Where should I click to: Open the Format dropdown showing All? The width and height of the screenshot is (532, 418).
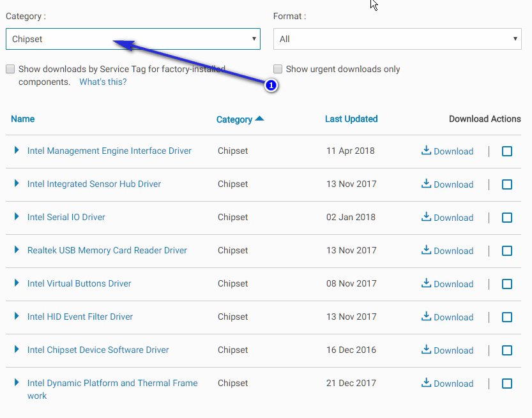coord(397,39)
